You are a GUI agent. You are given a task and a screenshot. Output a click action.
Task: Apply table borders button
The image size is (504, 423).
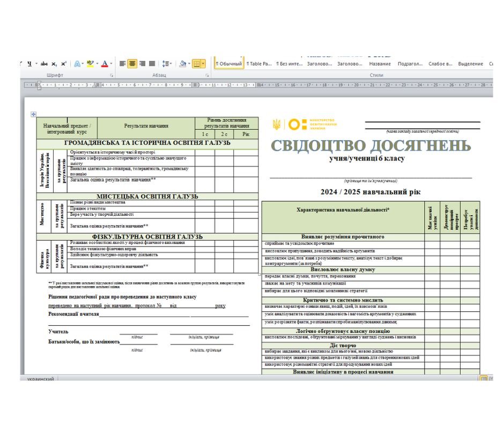[196, 64]
